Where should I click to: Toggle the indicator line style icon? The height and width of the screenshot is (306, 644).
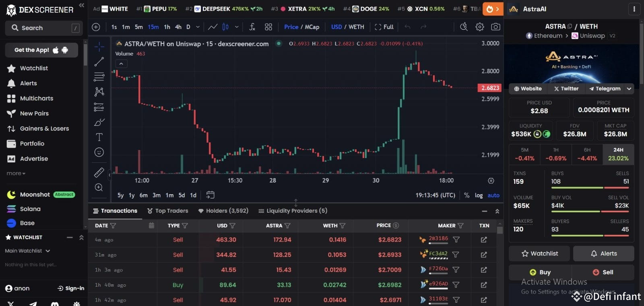(x=213, y=27)
